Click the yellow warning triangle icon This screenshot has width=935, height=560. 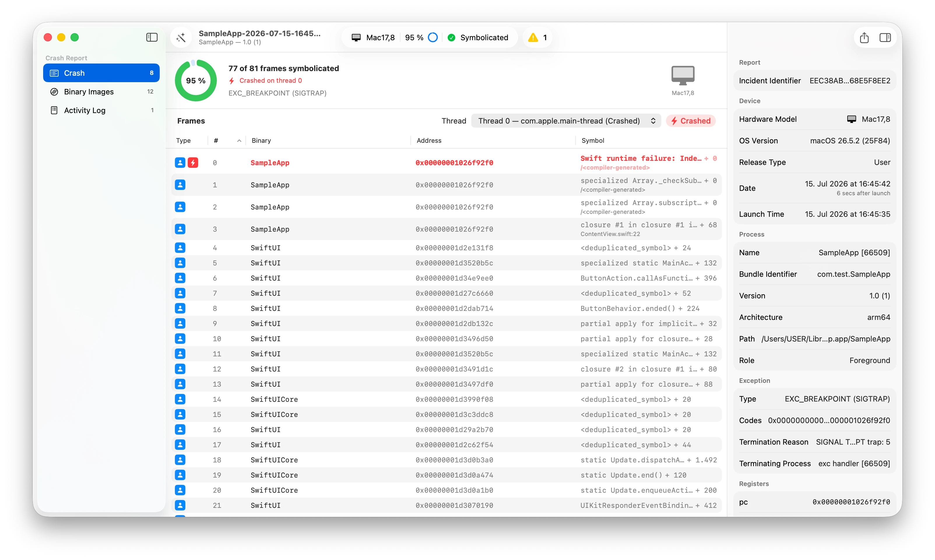(x=533, y=37)
